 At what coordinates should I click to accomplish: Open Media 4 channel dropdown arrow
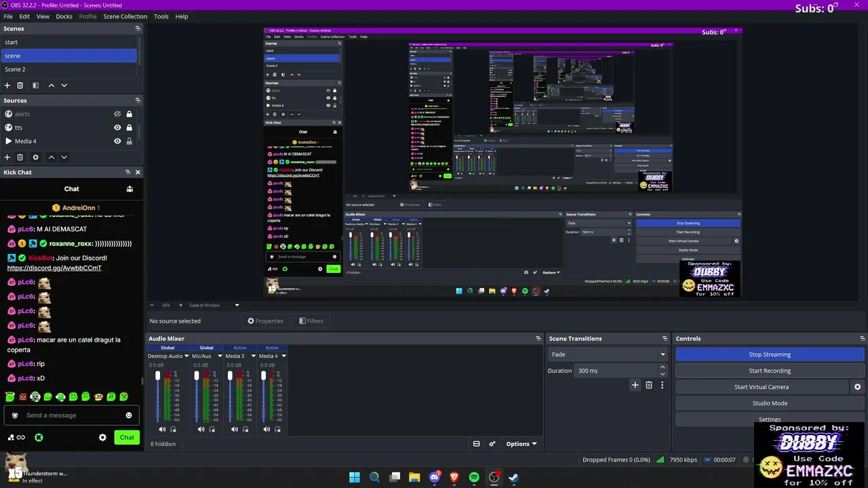[283, 356]
